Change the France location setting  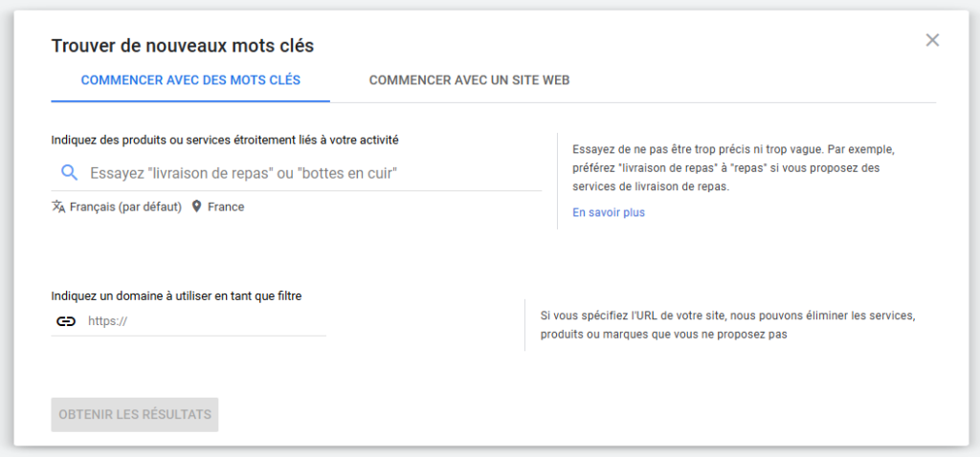click(226, 207)
